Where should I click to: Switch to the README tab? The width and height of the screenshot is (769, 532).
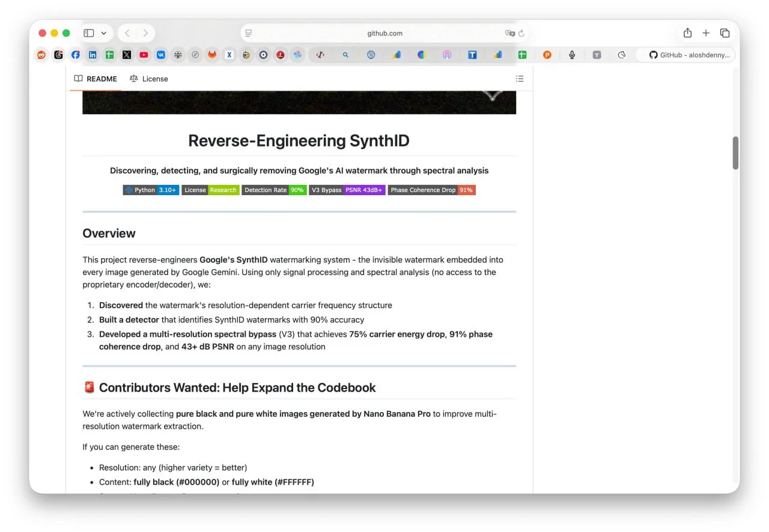[96, 79]
